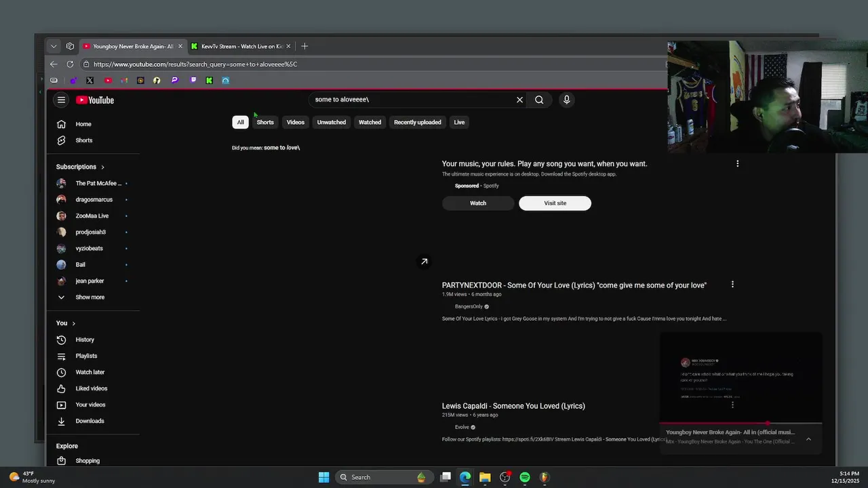Viewport: 868px width, 488px height.
Task: Open BangersOnly channel link
Action: coord(469,306)
